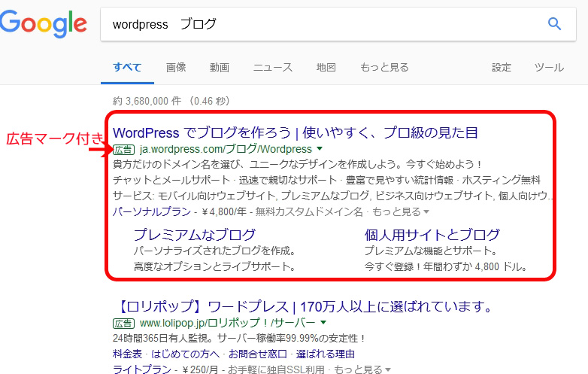Viewport: 588px width, 374px height.
Task: Open 個人用サイトとブログ sitelink
Action: coord(432,235)
